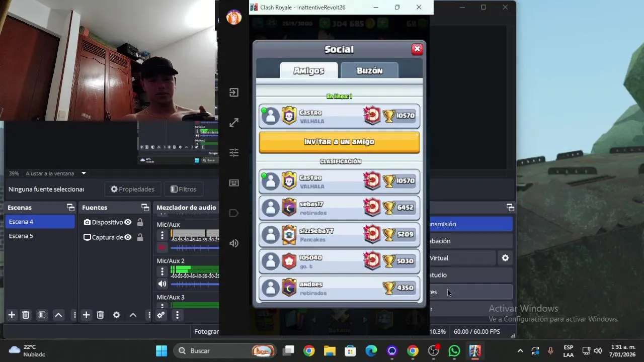Close the Social popup with the red X
The height and width of the screenshot is (362, 644).
(417, 49)
